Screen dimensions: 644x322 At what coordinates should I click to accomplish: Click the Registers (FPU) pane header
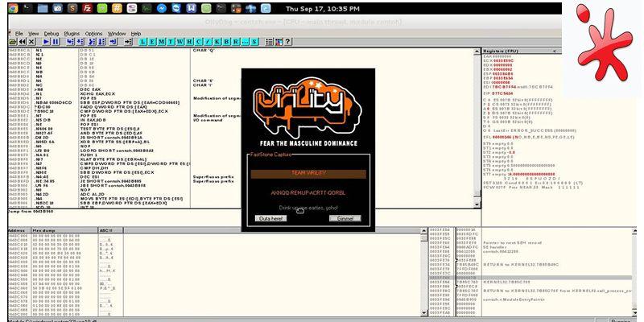point(522,52)
